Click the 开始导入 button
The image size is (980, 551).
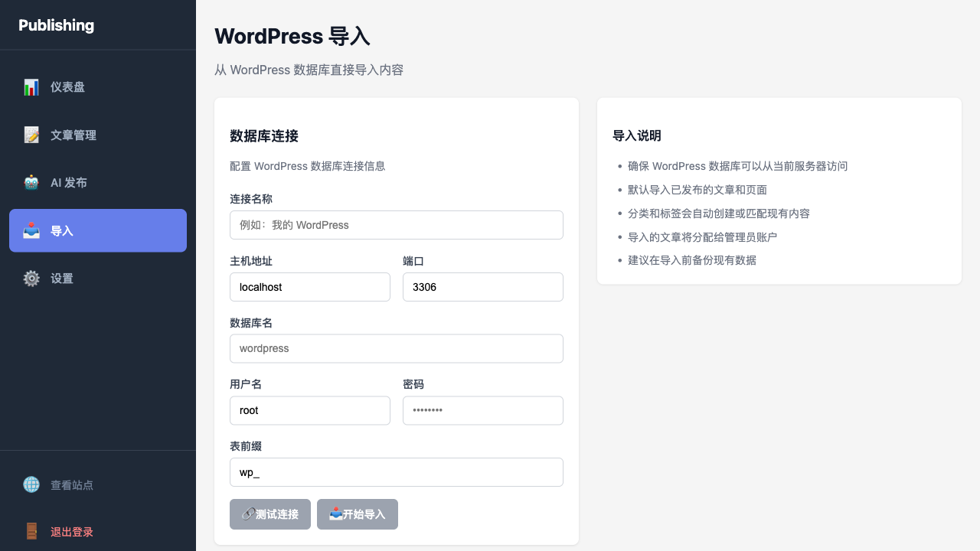tap(358, 514)
